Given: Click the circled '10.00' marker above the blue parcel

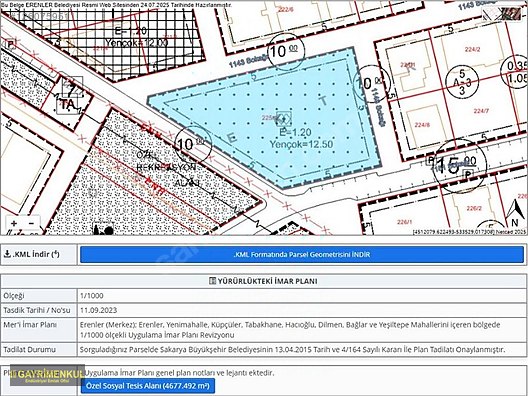Looking at the screenshot, I should tap(286, 52).
